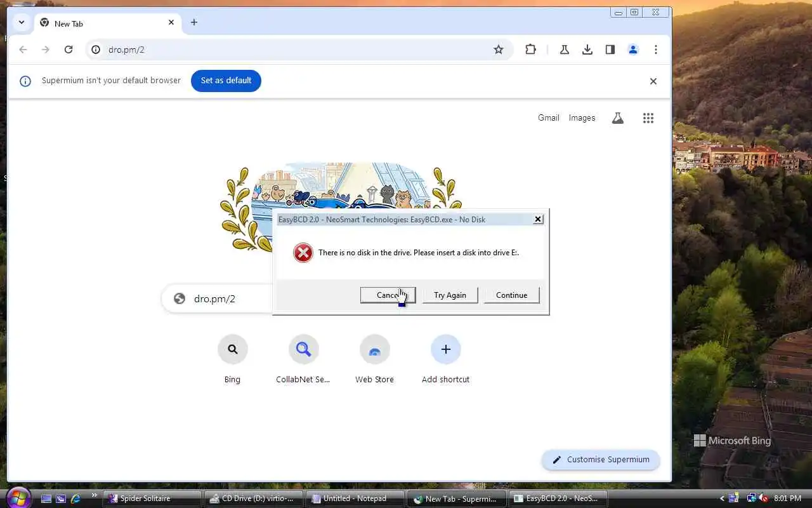Click the 8:01 PM taskbar clock
Viewport: 812px width, 508px height.
(x=787, y=498)
